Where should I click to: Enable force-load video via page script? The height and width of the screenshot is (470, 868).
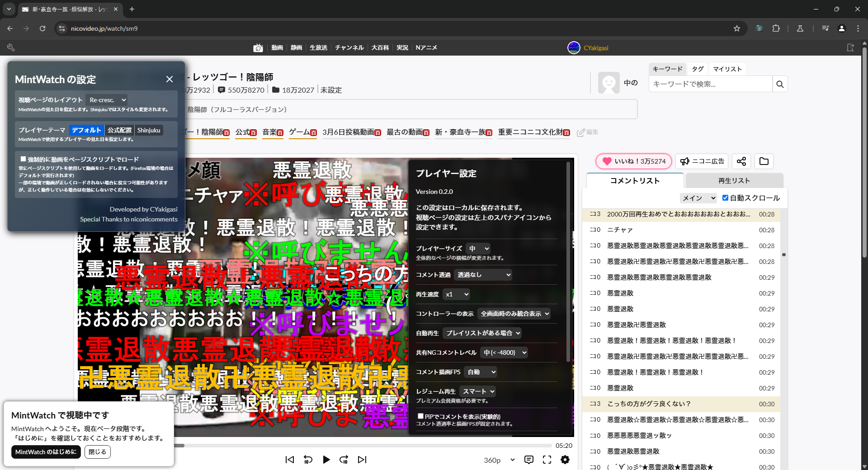[23, 159]
